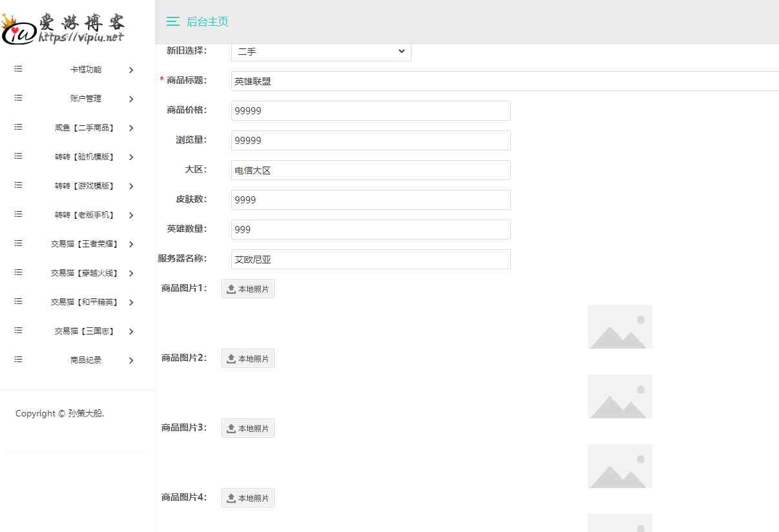
Task: Click 本地照片 button for 商品图片2
Action: [248, 358]
